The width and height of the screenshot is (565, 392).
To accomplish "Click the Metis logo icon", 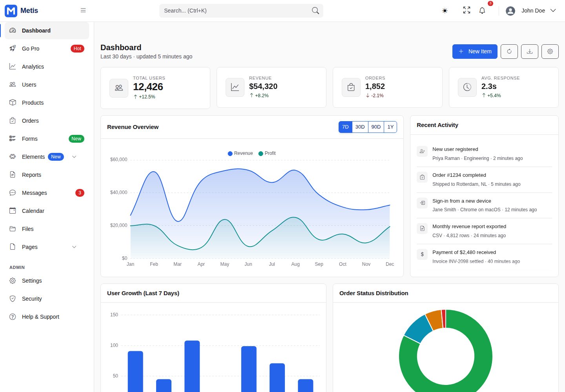I will tap(11, 11).
